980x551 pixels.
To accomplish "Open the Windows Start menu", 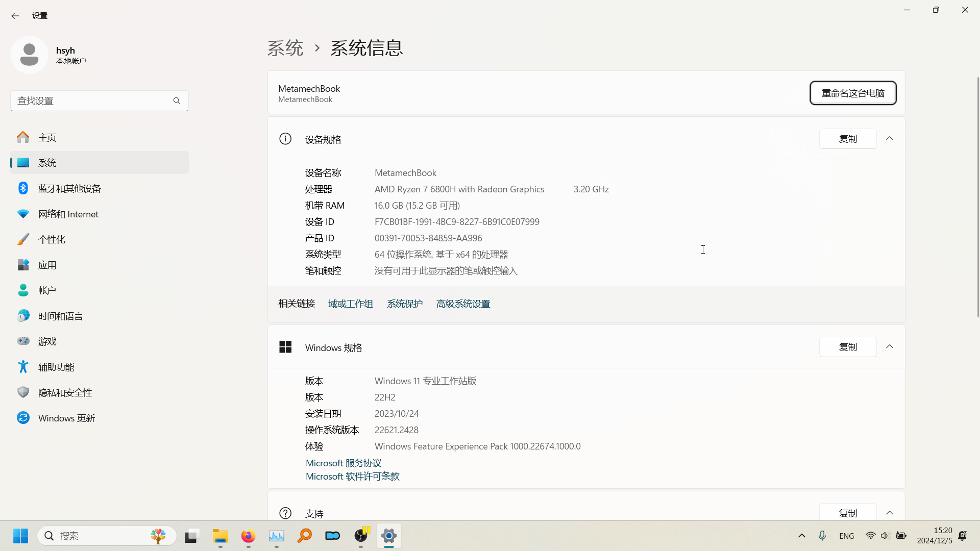I will click(20, 536).
